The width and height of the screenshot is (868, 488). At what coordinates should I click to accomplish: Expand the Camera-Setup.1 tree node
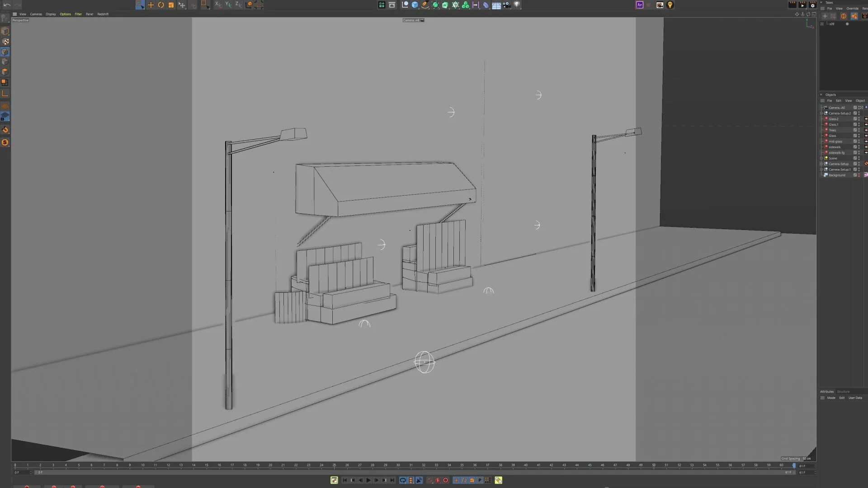(x=821, y=169)
